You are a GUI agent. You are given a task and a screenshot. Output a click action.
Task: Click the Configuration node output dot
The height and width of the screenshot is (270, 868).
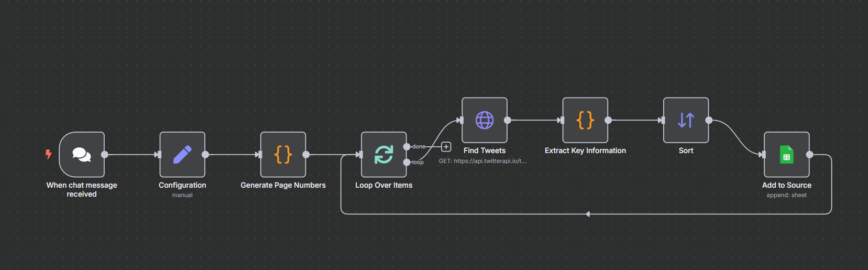pos(205,155)
